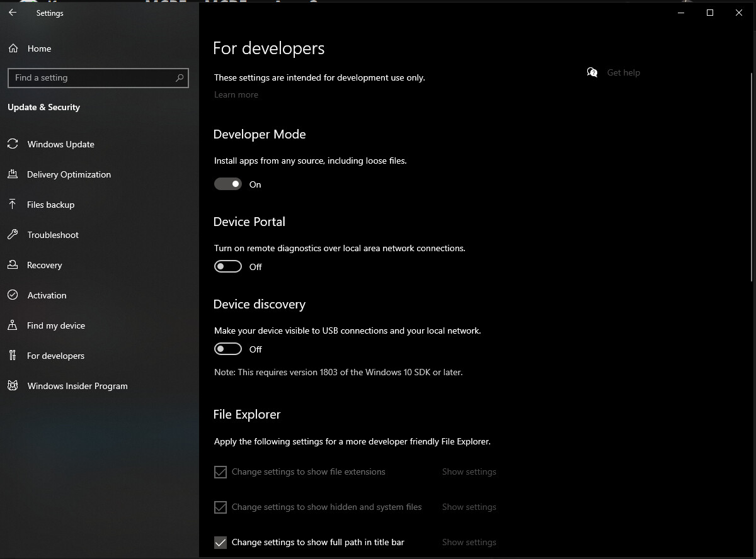The height and width of the screenshot is (559, 756).
Task: Open the Get help link
Action: pos(623,72)
